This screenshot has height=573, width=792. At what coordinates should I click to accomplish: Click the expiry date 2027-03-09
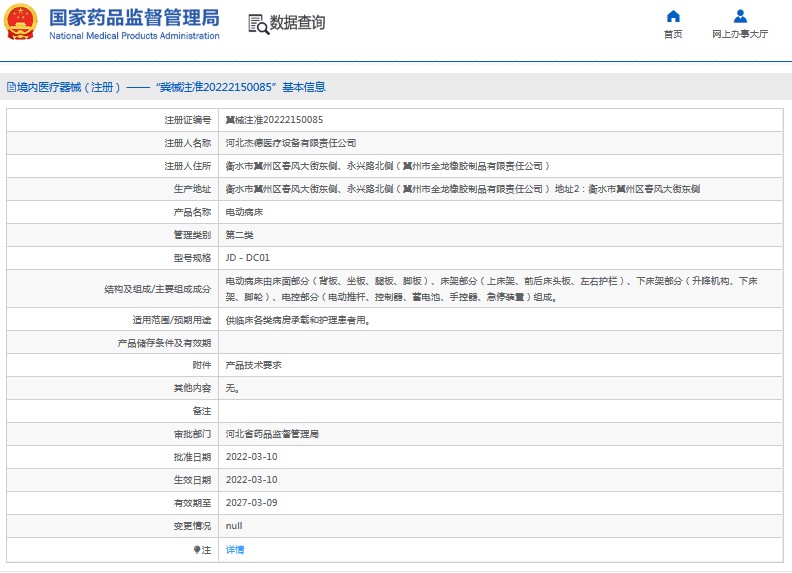tap(251, 503)
